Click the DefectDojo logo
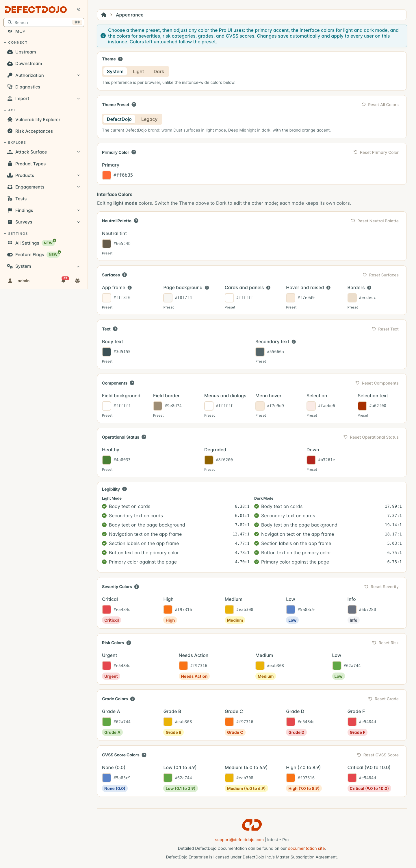The image size is (416, 868). pyautogui.click(x=36, y=10)
